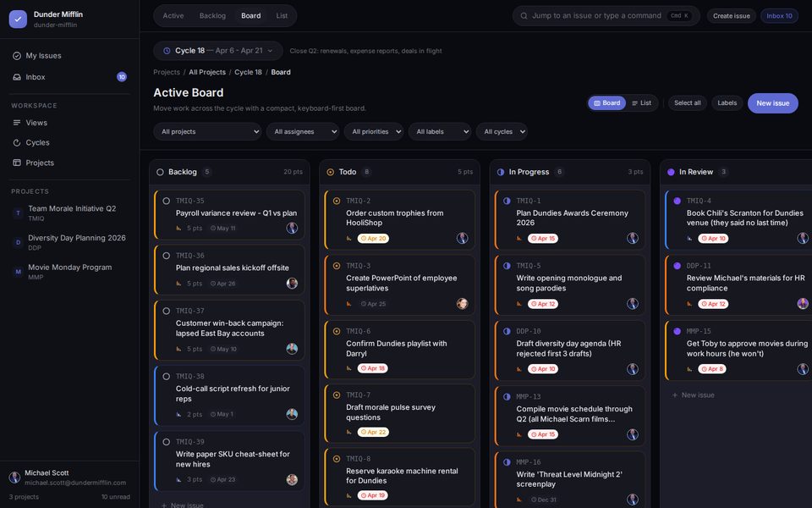Click assignee avatar on TMIQ-36 card

coord(292,283)
